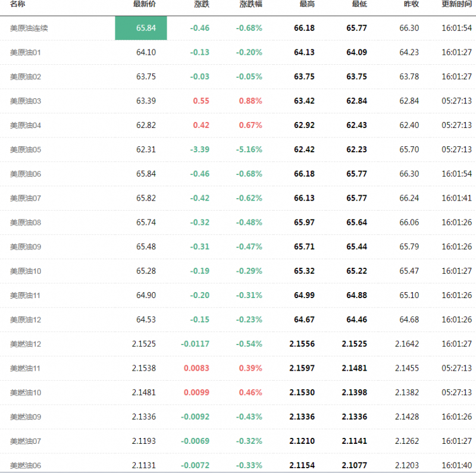Viewport: 476px width, 473px height.
Task: Click the red 0.88% change for 美原油03
Action: point(250,101)
